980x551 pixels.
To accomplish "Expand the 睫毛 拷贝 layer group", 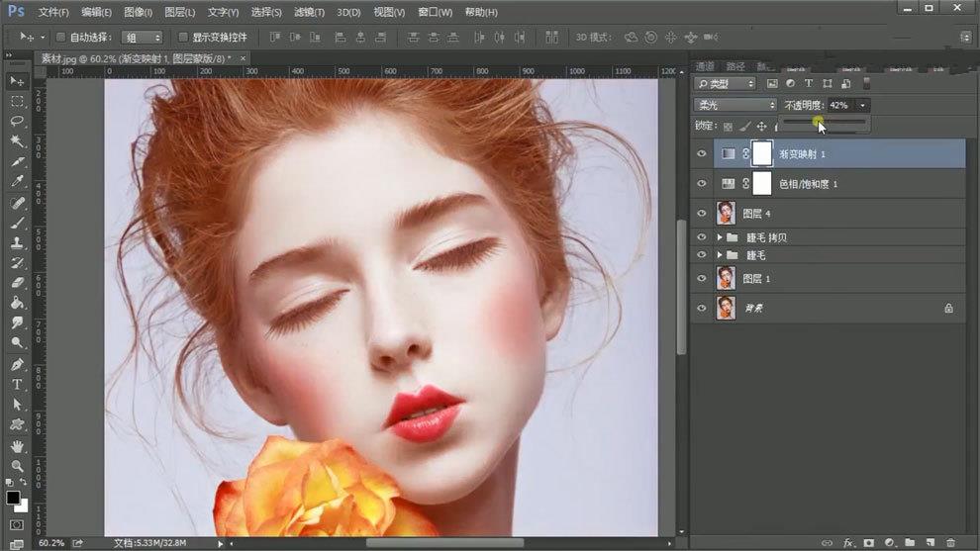I will pyautogui.click(x=720, y=237).
